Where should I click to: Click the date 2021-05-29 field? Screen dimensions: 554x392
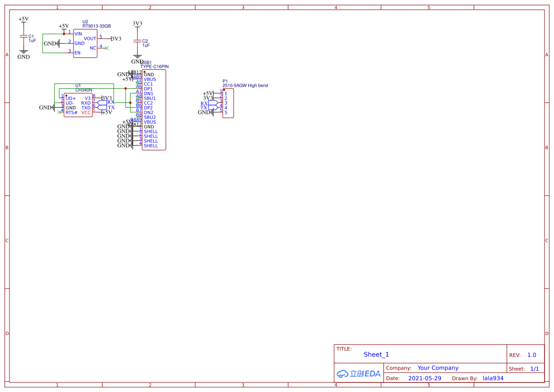425,378
